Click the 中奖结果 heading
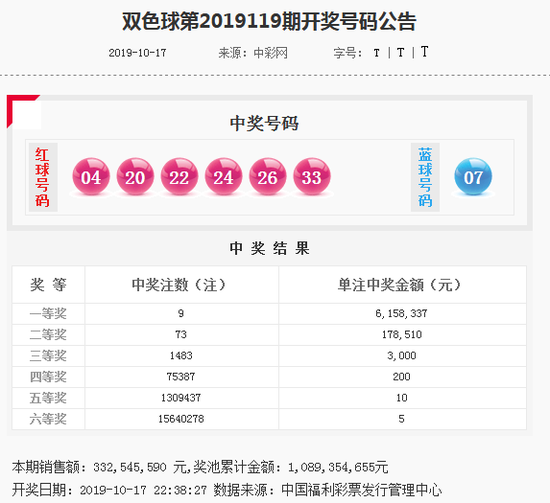This screenshot has width=550, height=503. tap(269, 248)
